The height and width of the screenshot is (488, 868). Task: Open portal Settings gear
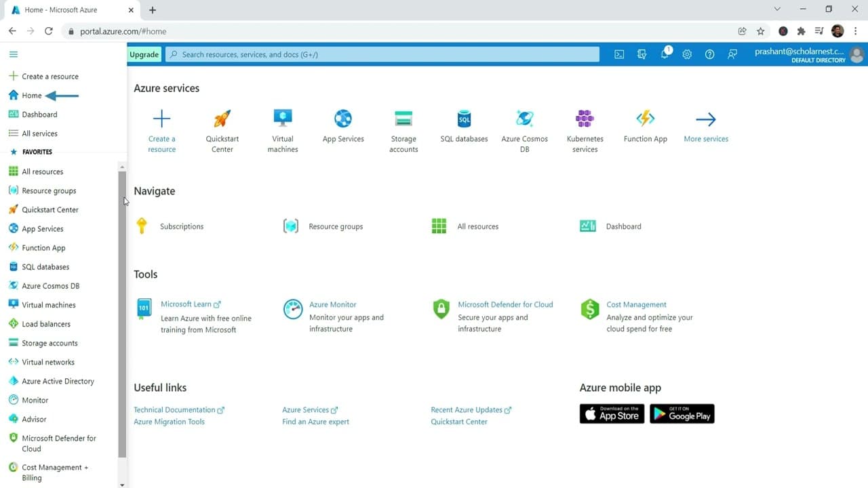tap(687, 54)
